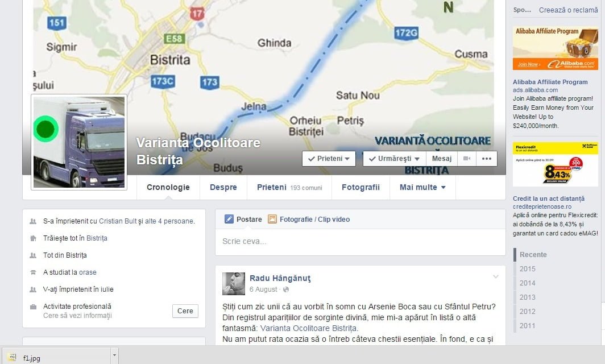Image resolution: width=605 pixels, height=364 pixels.
Task: Open the three-dots more options button
Action: tap(487, 159)
